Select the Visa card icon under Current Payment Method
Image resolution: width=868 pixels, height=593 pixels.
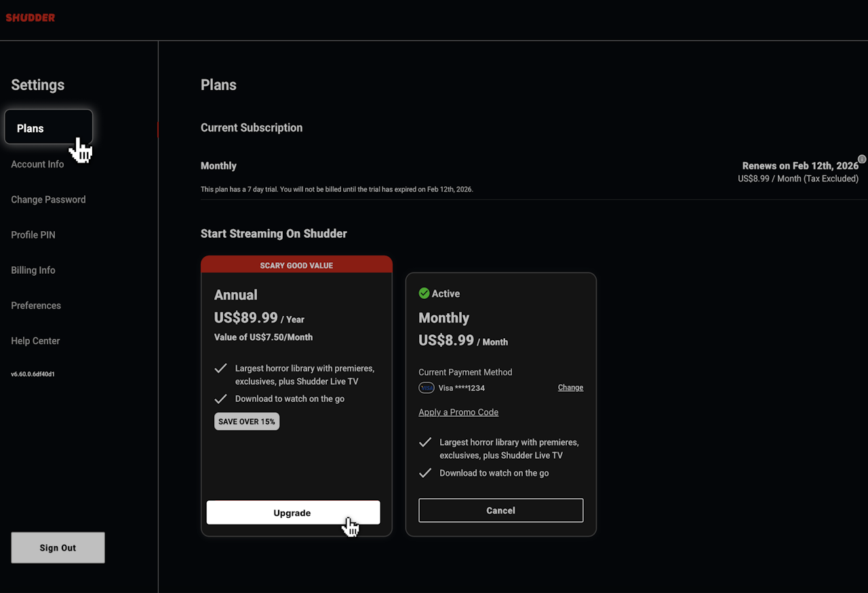tap(426, 388)
